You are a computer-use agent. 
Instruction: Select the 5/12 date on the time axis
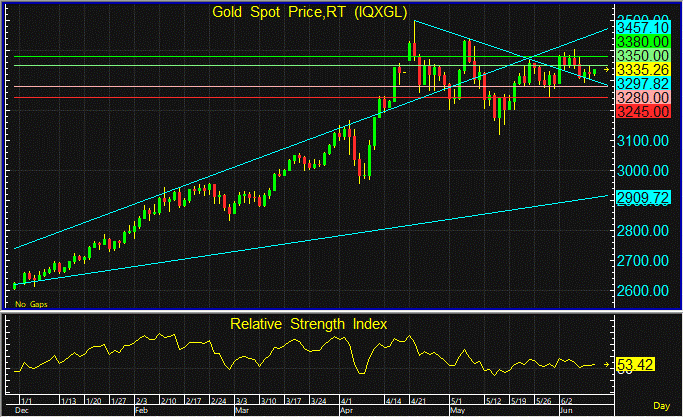494,401
